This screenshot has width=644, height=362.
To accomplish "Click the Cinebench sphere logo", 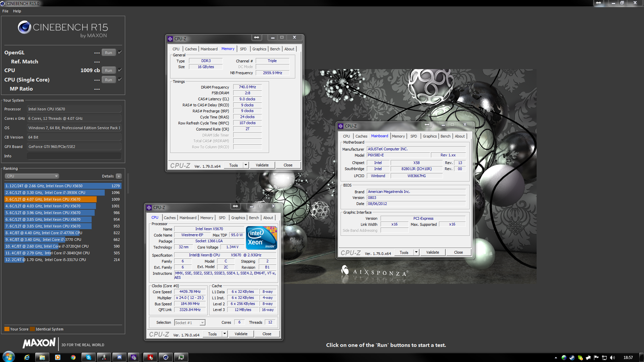I will point(24,27).
